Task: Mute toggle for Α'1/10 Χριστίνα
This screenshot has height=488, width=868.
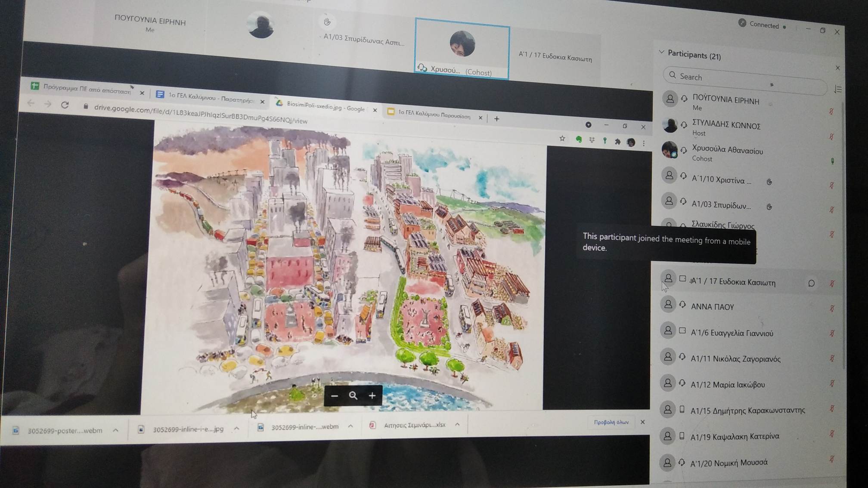Action: 832,185
